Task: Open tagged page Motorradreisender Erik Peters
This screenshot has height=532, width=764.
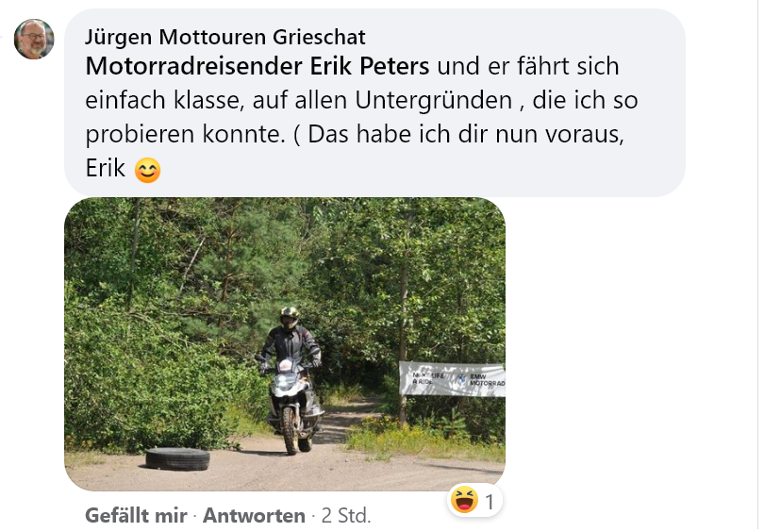Action: (x=257, y=66)
